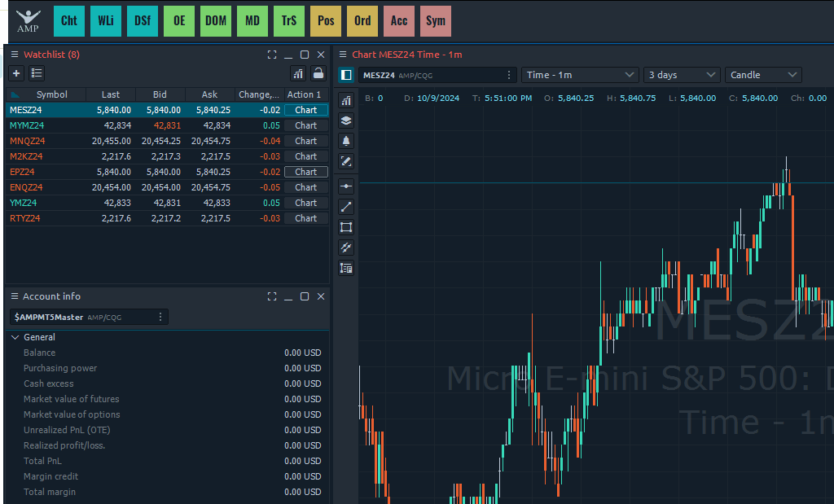Viewport: 834px width, 504px height.
Task: Open the 3 days range dropdown
Action: (x=682, y=75)
